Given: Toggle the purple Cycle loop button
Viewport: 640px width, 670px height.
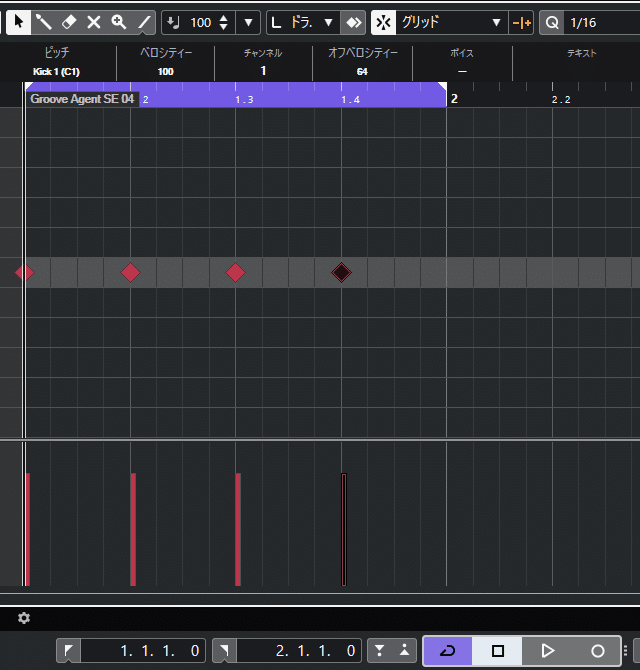Looking at the screenshot, I should click(x=447, y=651).
